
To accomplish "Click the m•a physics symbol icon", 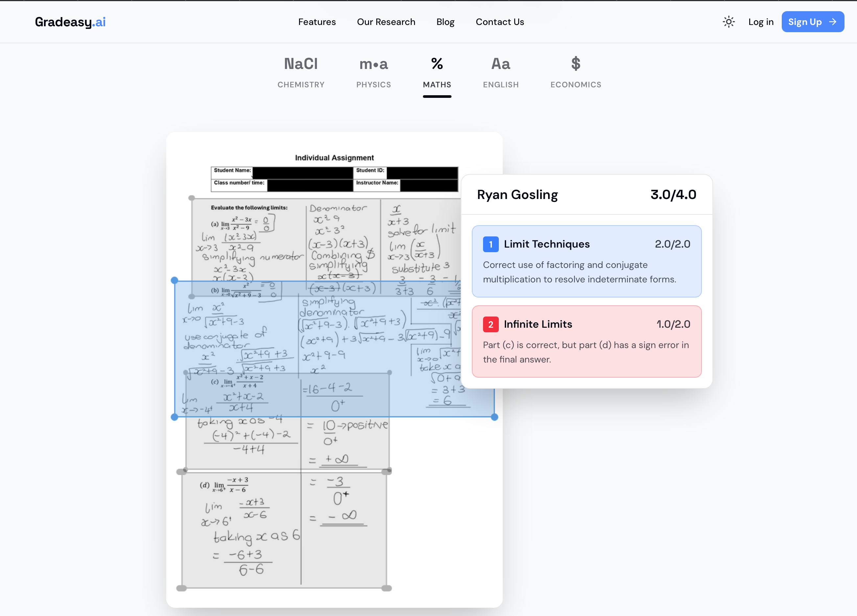I will pos(373,64).
